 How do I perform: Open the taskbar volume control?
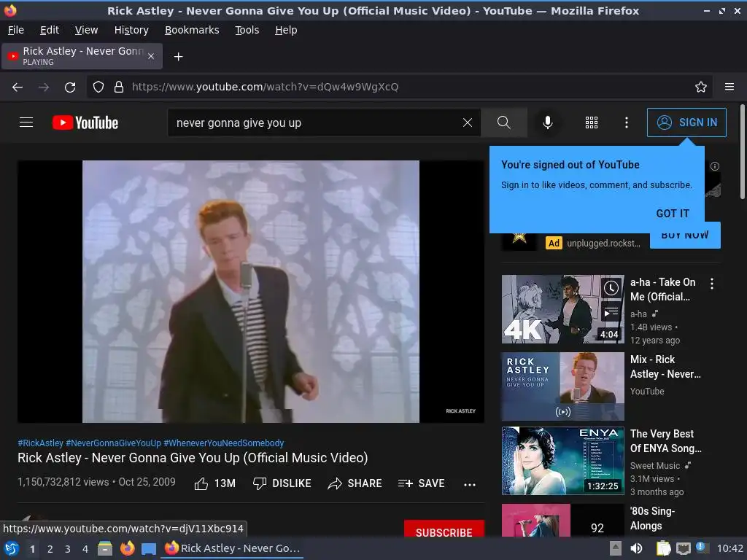click(636, 548)
